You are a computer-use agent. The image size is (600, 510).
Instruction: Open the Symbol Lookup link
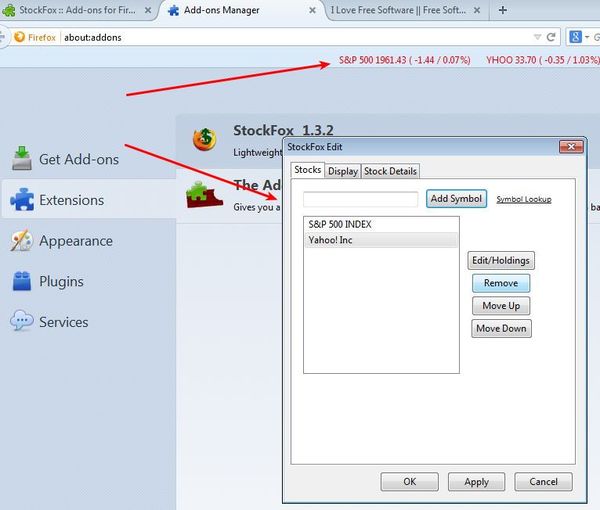(524, 199)
